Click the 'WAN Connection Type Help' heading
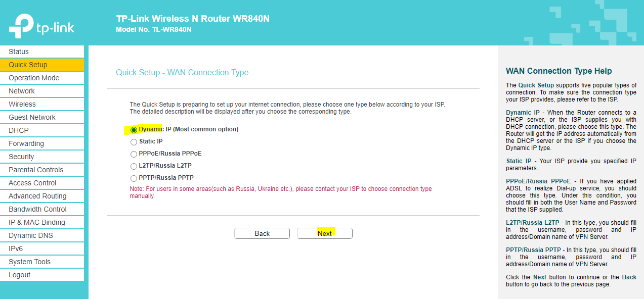The image size is (644, 299). tap(559, 71)
